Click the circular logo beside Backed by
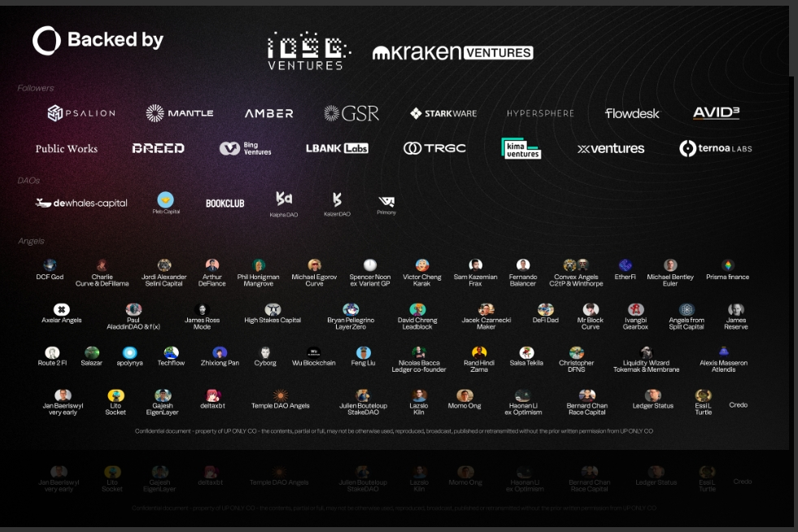 click(x=47, y=40)
